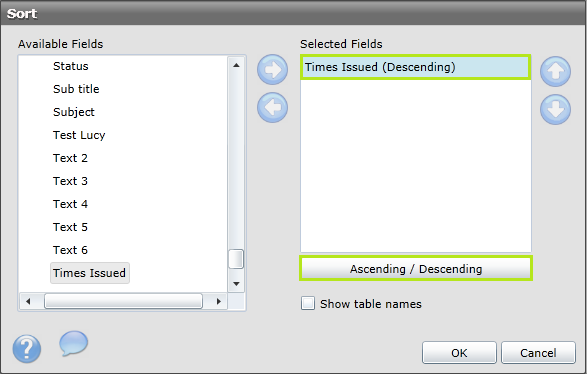Select Test Lucy field
This screenshot has width=587, height=374.
pyautogui.click(x=79, y=135)
